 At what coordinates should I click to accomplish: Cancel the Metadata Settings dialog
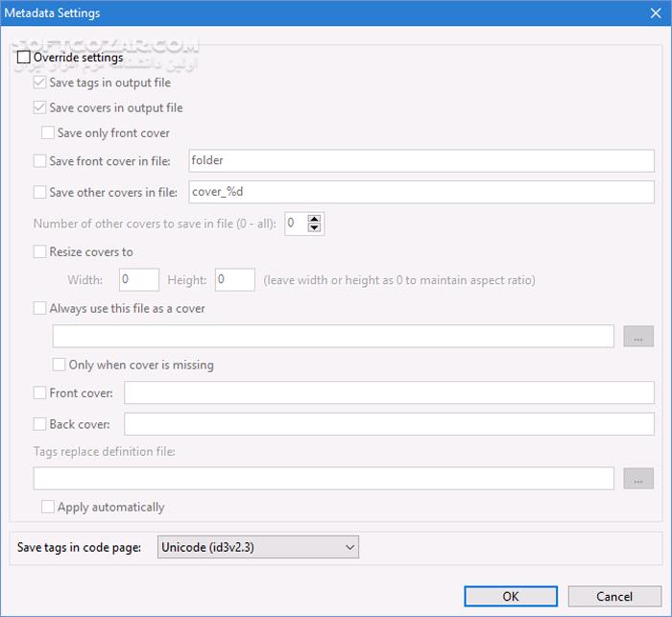click(614, 596)
